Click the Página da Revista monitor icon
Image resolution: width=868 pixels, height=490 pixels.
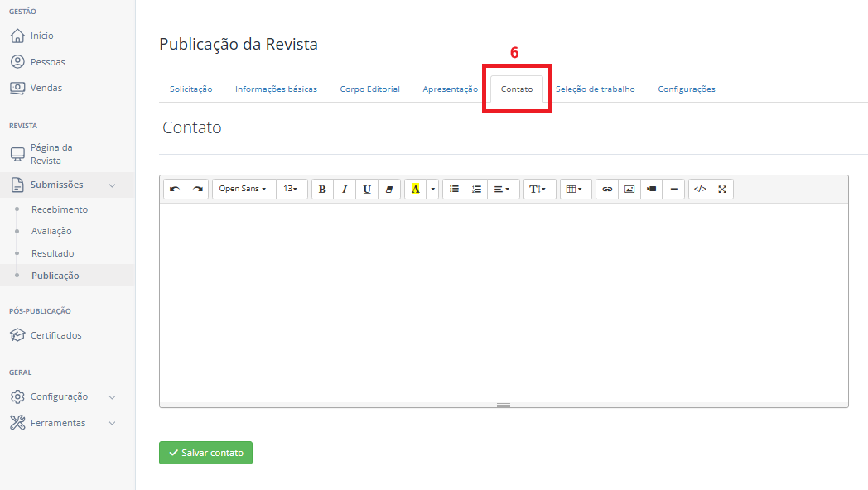coord(17,154)
